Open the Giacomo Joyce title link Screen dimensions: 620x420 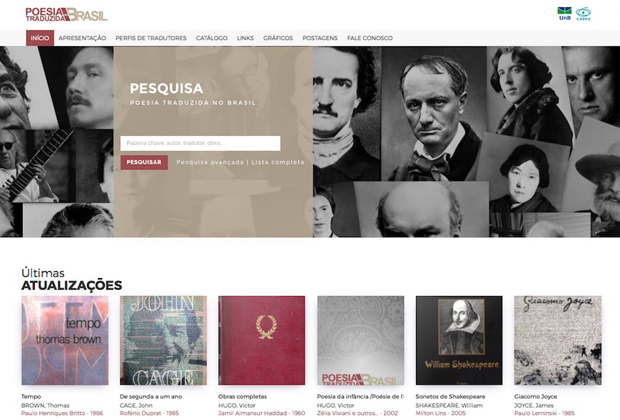535,396
